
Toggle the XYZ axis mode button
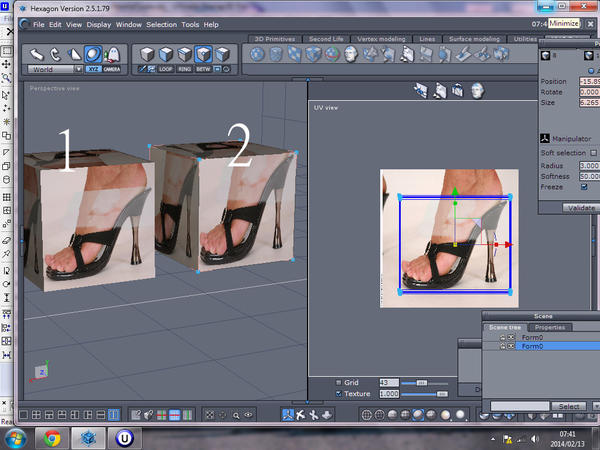93,69
